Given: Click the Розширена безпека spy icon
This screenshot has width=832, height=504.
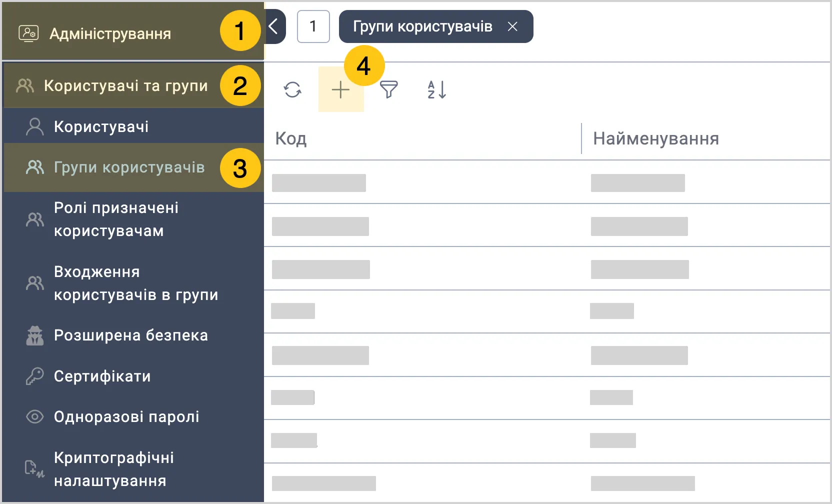Looking at the screenshot, I should [34, 335].
